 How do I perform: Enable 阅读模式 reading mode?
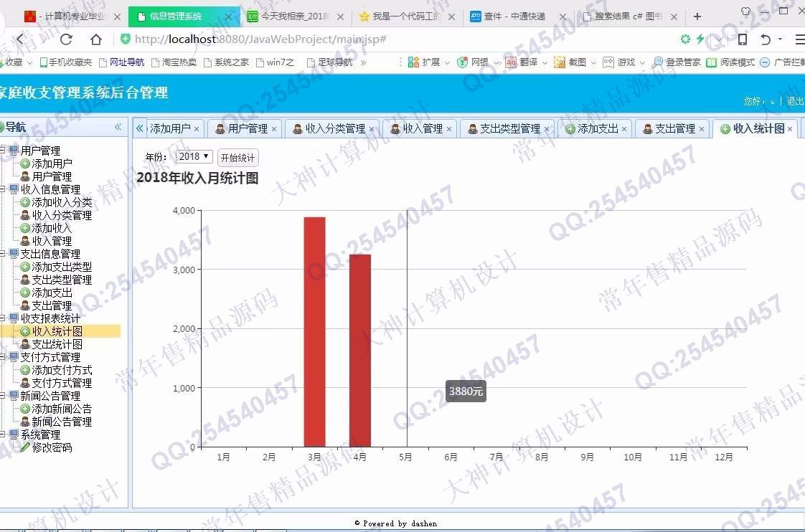tap(730, 62)
